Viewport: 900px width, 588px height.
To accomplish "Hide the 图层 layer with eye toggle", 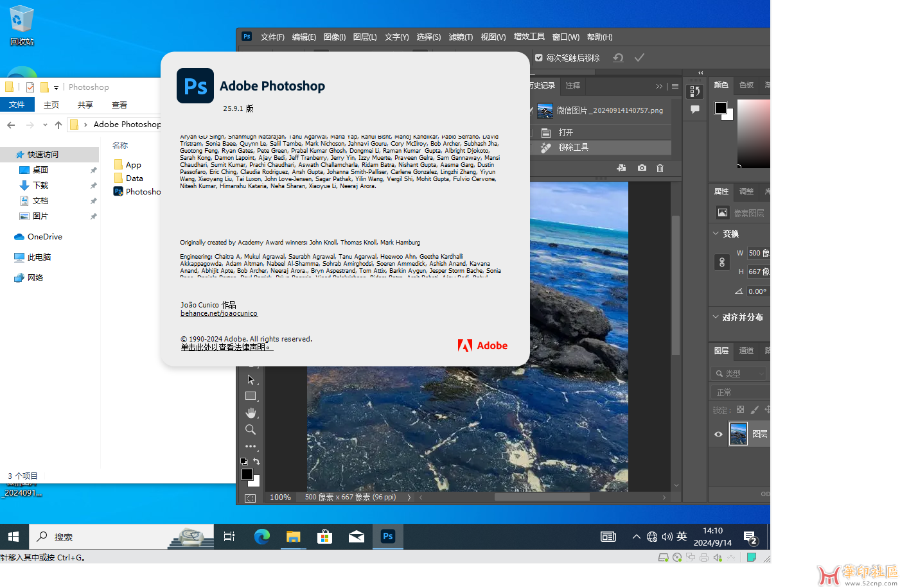I will point(718,433).
